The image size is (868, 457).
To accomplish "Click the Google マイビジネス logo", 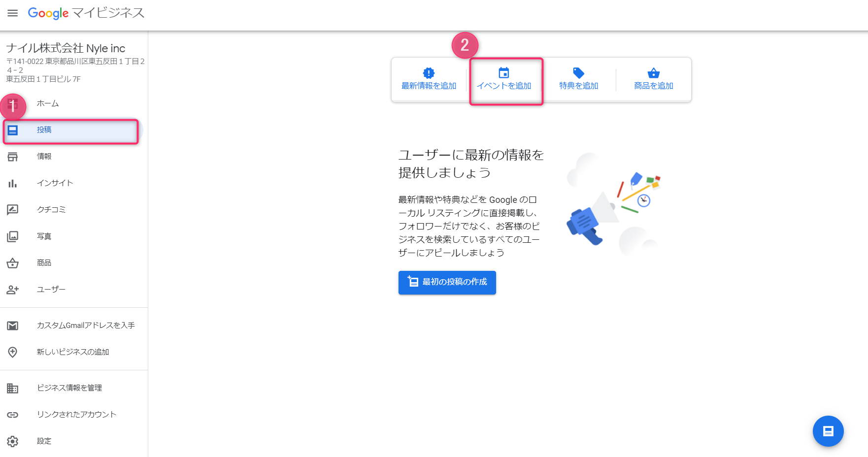I will tap(86, 13).
